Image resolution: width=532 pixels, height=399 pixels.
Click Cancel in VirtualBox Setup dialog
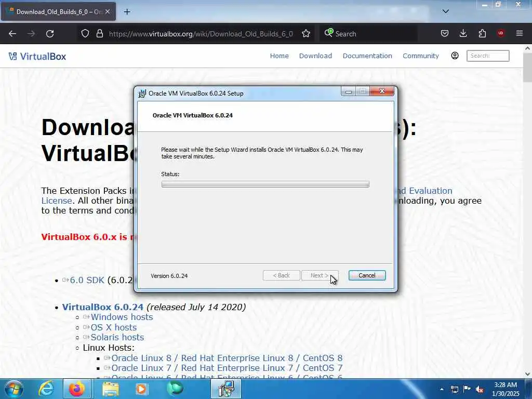point(367,275)
